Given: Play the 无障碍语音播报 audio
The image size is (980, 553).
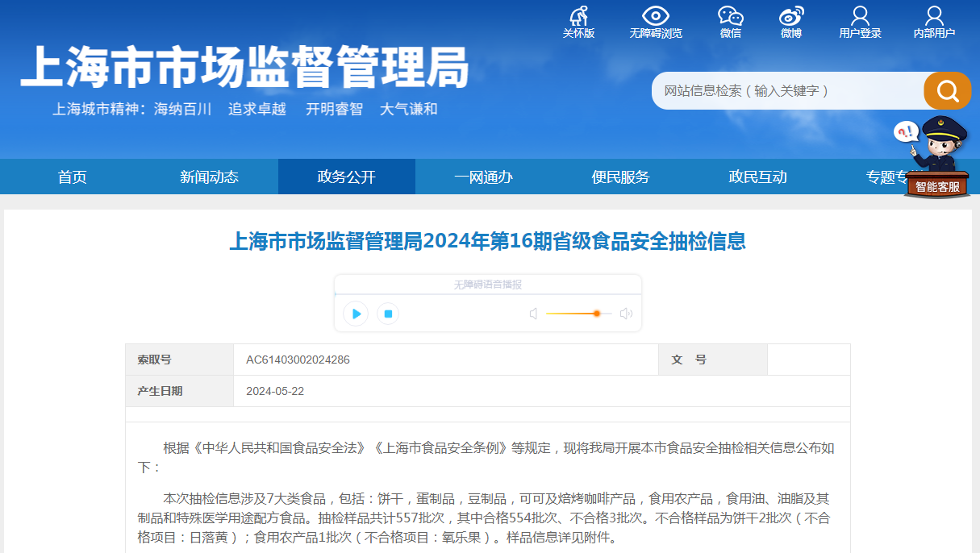Looking at the screenshot, I should (356, 314).
